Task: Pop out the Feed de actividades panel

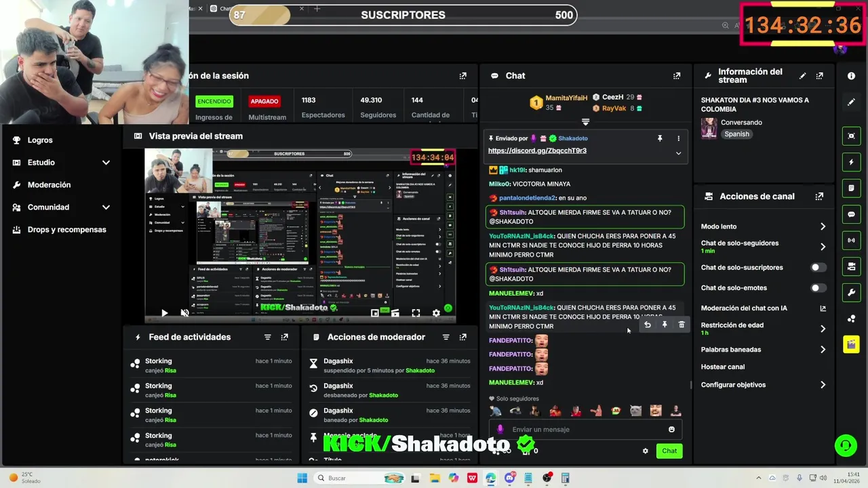Action: click(x=285, y=337)
